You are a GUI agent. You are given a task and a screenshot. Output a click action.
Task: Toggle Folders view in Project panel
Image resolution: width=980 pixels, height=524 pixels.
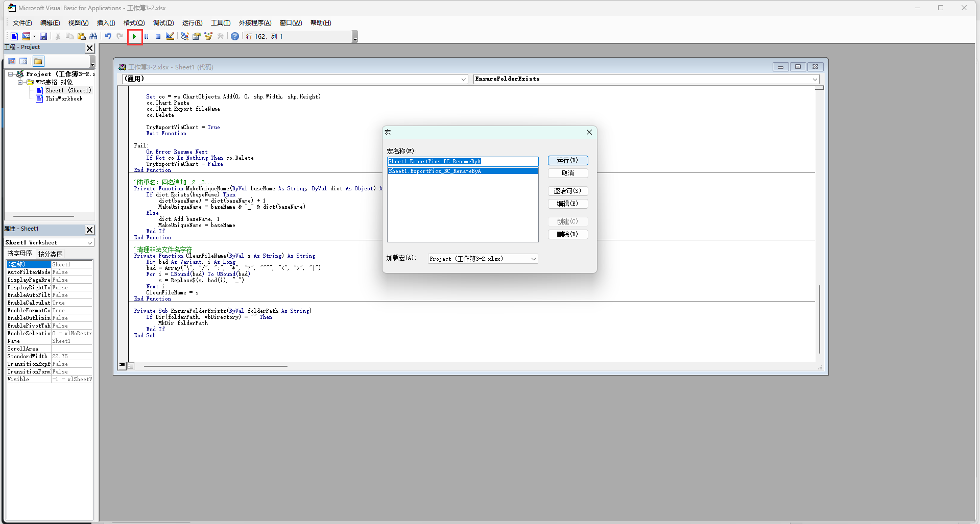[x=38, y=61]
